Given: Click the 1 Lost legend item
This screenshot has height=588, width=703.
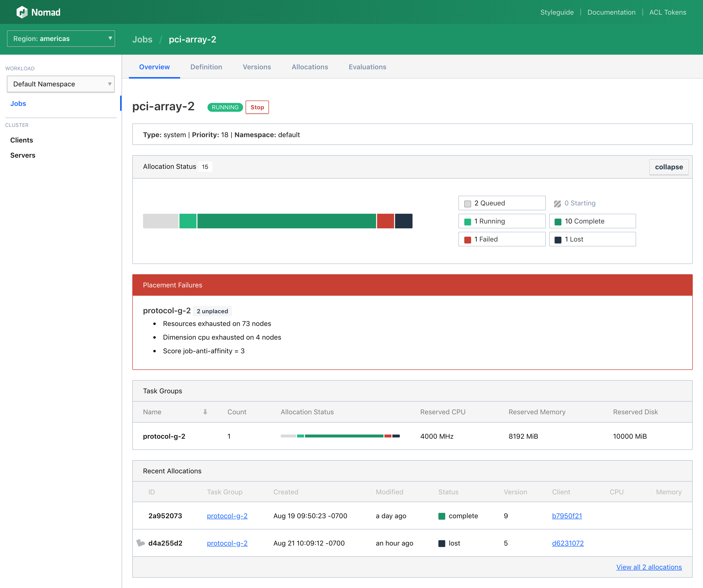Looking at the screenshot, I should [x=592, y=239].
